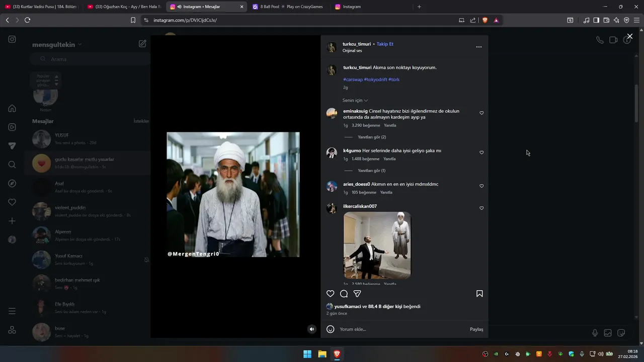Open Explore compass in the sidebar
Viewport: 644px width, 362px height.
12,184
